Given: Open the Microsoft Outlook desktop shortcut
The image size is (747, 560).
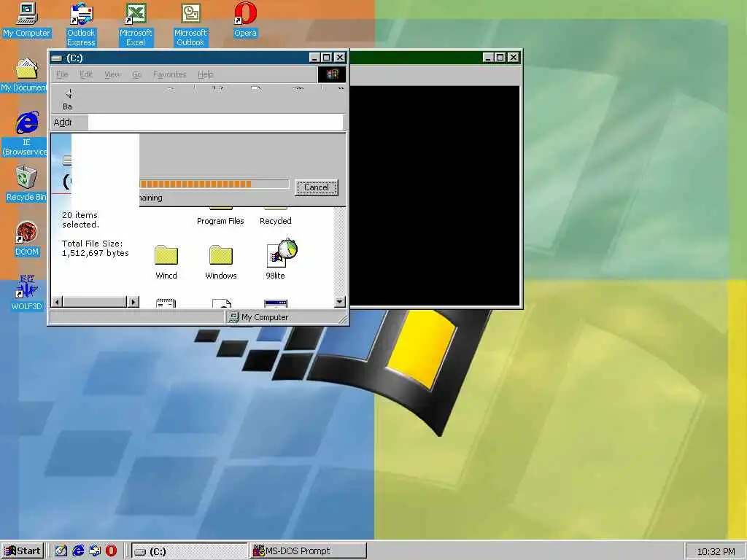Looking at the screenshot, I should click(190, 25).
